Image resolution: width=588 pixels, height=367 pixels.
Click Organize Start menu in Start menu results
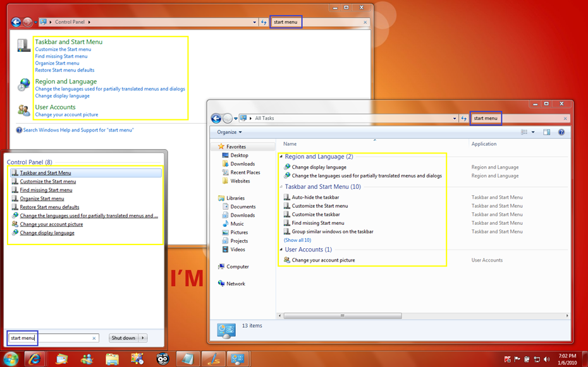42,198
